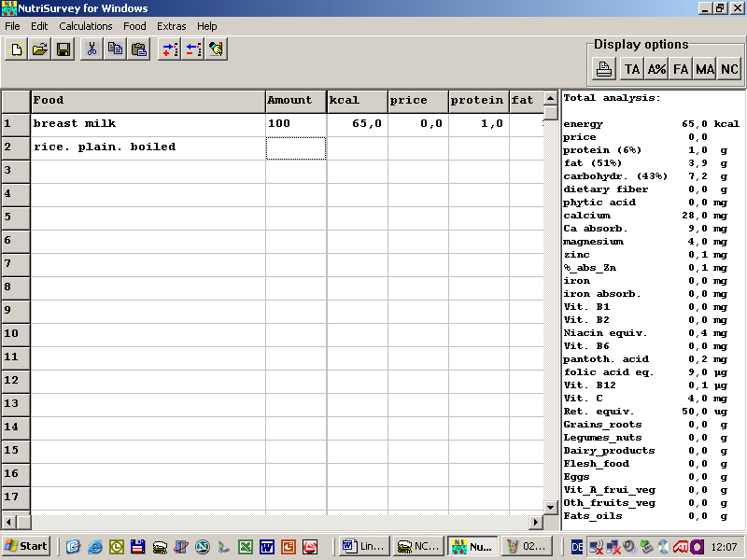This screenshot has width=747, height=560.
Task: Open an existing file with folder icon
Action: pos(40,49)
